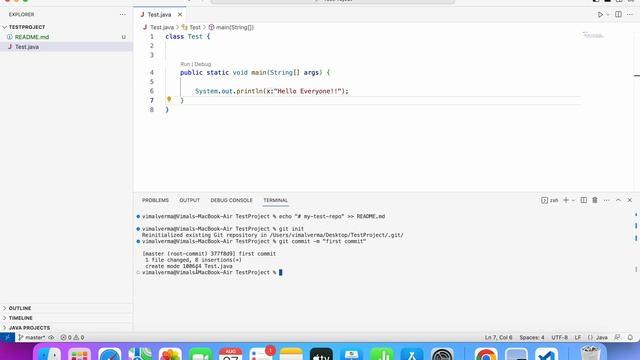This screenshot has width=640, height=360.
Task: Click Ln 7, Col 6 position
Action: (x=498, y=338)
